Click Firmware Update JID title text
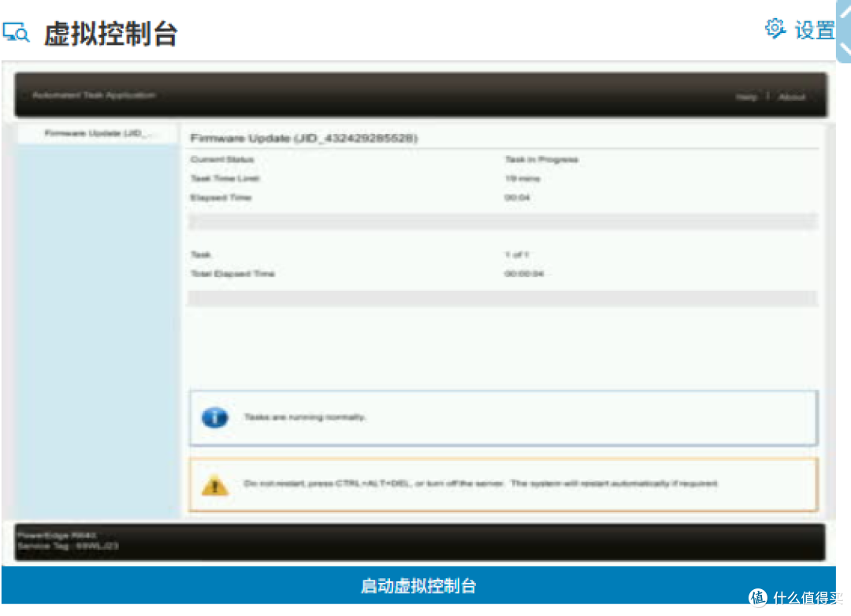Screen dimensions: 851x616 click(304, 138)
